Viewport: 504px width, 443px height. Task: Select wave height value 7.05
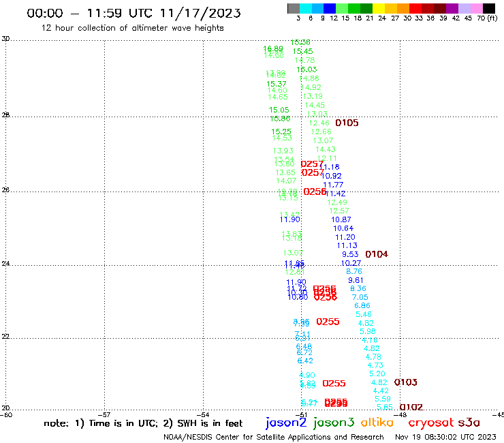coord(360,297)
